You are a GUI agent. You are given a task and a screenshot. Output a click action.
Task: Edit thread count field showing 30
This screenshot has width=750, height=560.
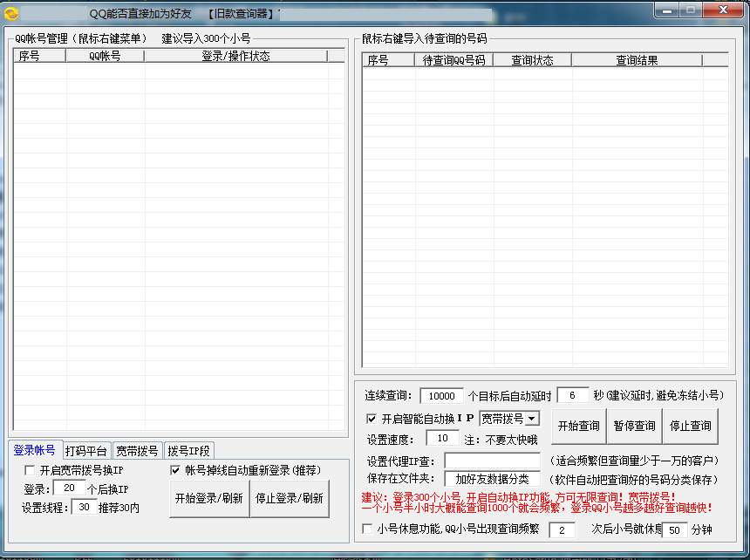click(x=85, y=508)
